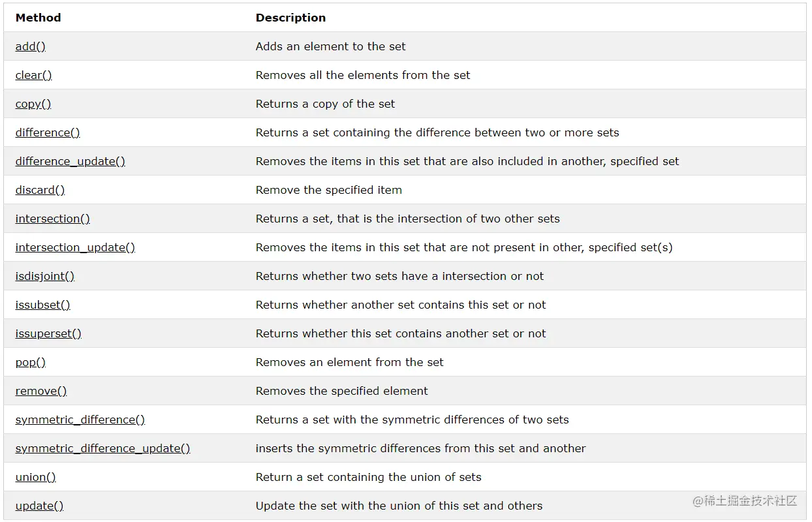Follow the intersection_update() link

[x=75, y=247]
